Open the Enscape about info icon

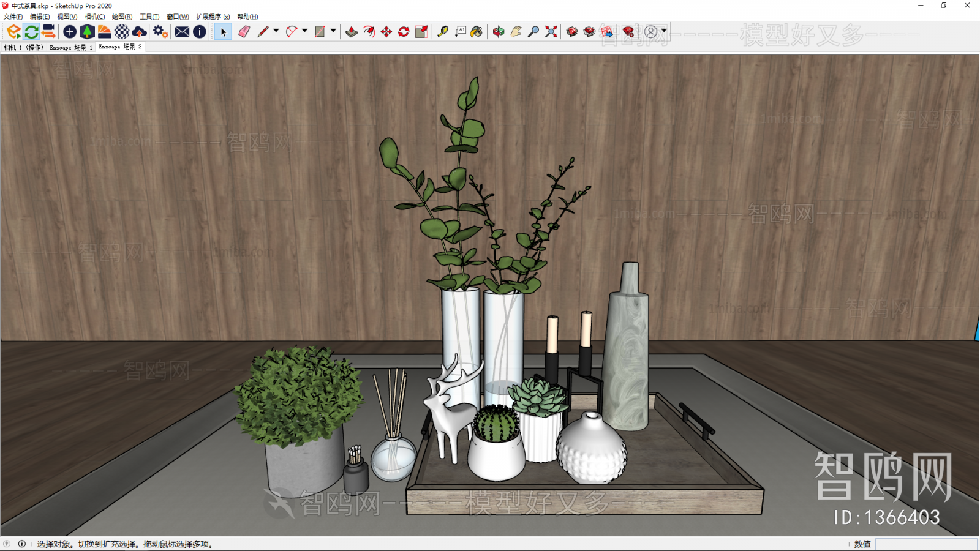coord(200,32)
